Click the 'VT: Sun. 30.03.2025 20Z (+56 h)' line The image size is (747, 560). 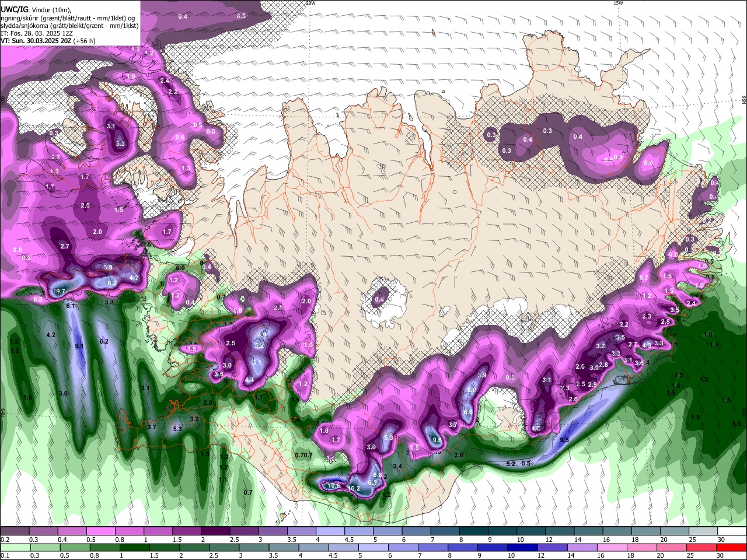[48, 41]
